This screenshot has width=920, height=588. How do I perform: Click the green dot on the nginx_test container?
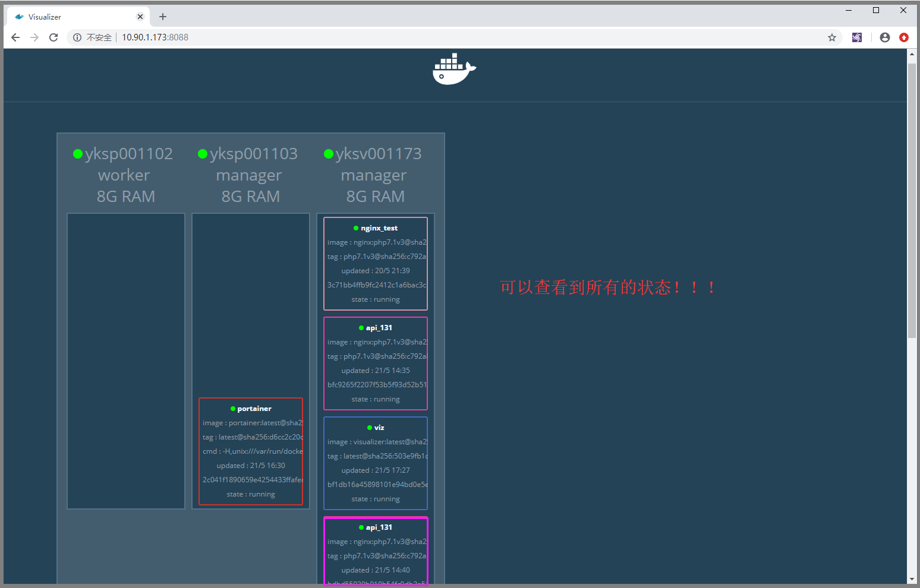tap(356, 227)
